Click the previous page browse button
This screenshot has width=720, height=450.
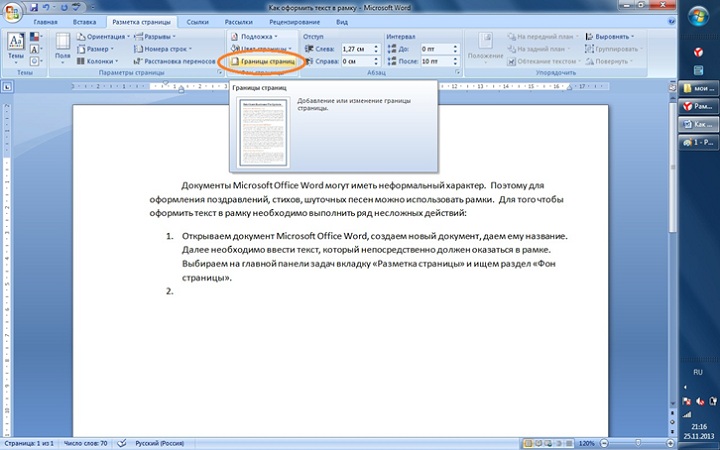673,413
